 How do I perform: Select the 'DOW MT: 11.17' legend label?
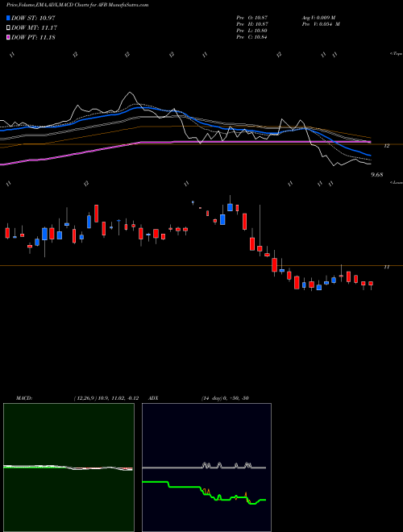(x=35, y=28)
